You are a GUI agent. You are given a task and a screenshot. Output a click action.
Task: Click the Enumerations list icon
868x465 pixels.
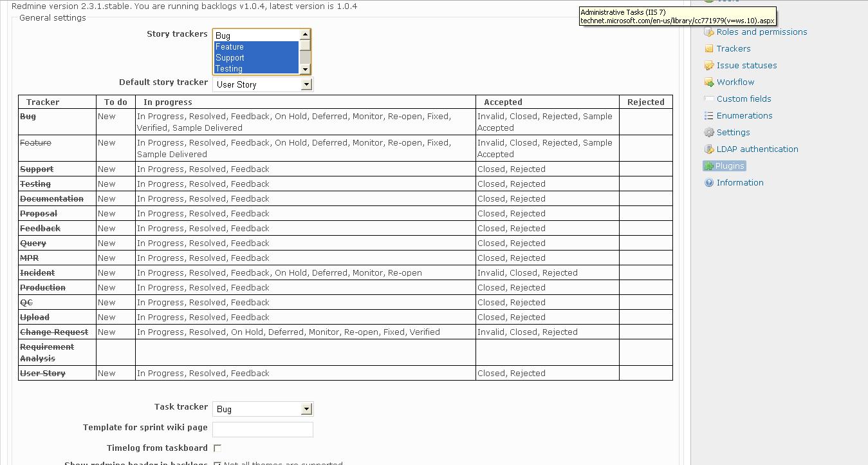(708, 116)
